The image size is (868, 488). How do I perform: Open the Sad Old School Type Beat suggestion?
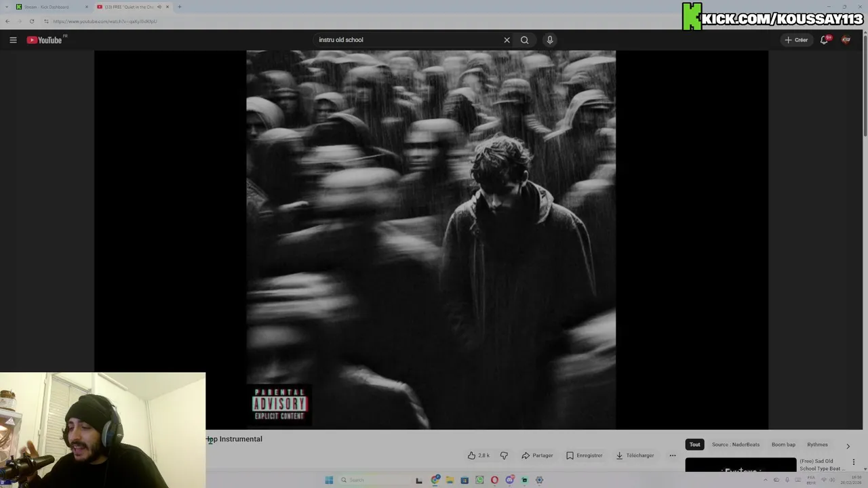tap(823, 465)
